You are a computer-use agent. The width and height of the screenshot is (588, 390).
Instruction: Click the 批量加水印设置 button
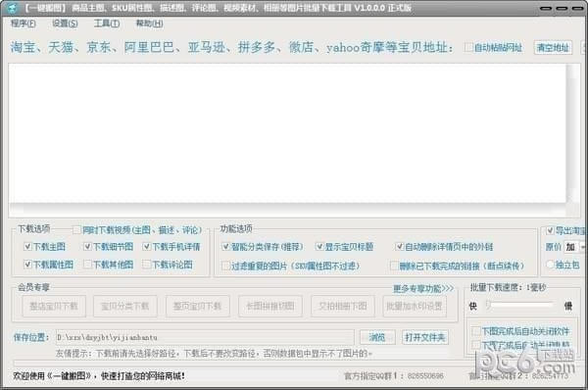coord(415,306)
